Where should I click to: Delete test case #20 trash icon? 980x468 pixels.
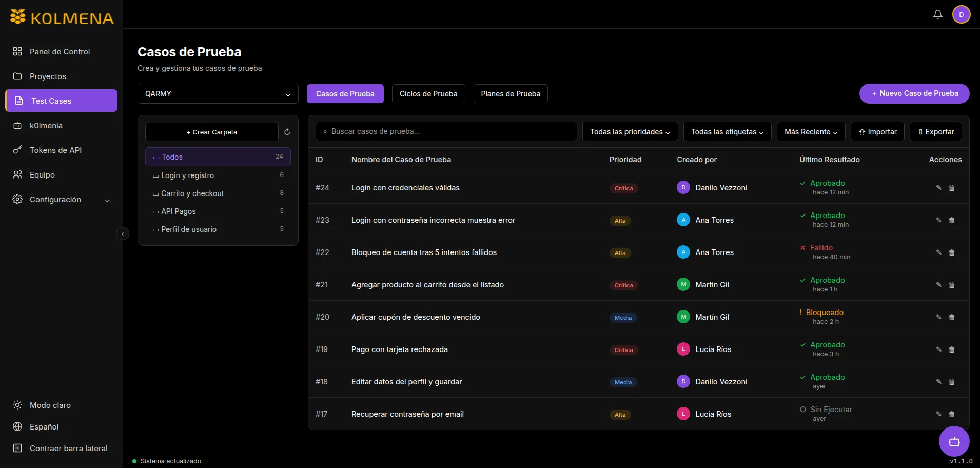pyautogui.click(x=952, y=317)
